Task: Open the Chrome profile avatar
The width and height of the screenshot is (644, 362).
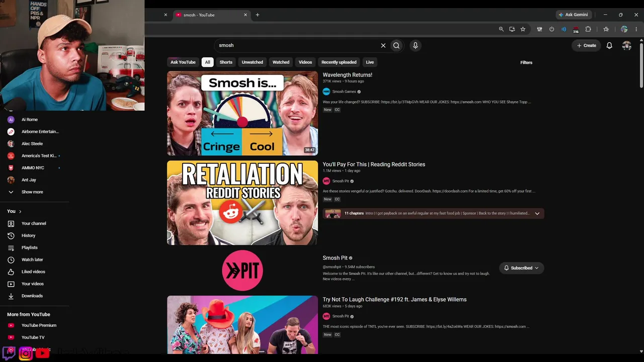Action: (x=624, y=29)
